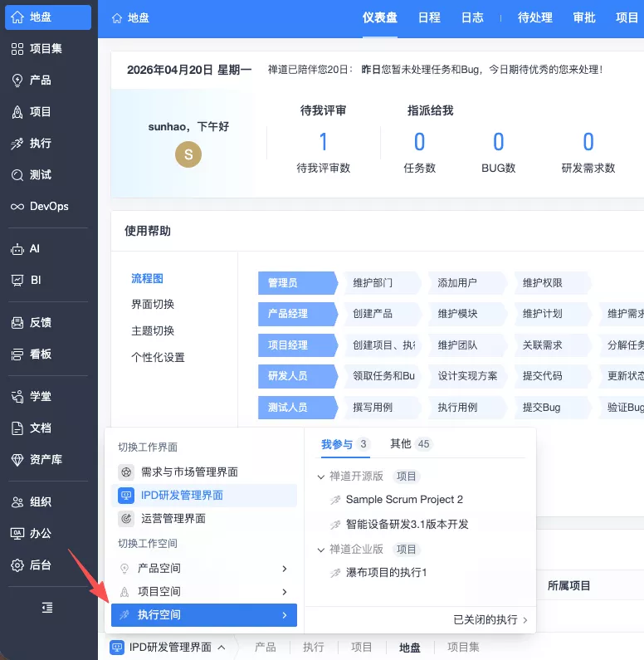Click 待我评审数 count 1
644x660 pixels.
(x=323, y=142)
